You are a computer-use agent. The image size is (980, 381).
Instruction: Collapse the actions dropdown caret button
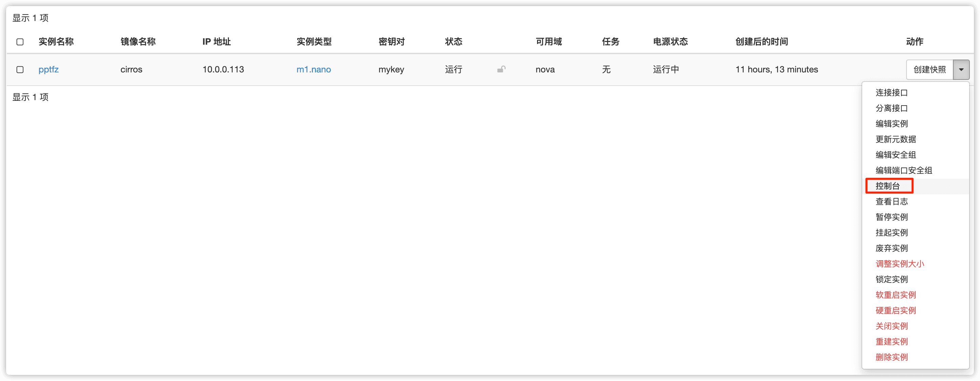point(961,70)
